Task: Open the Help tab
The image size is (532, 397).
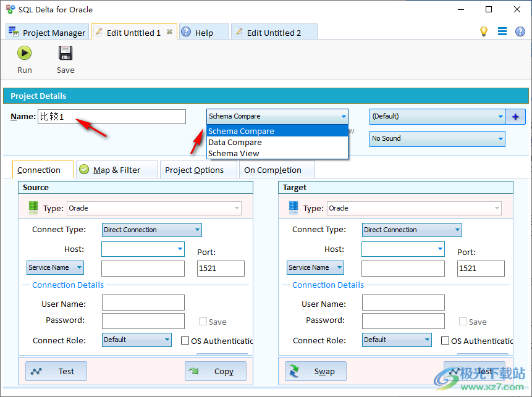Action: coord(204,33)
